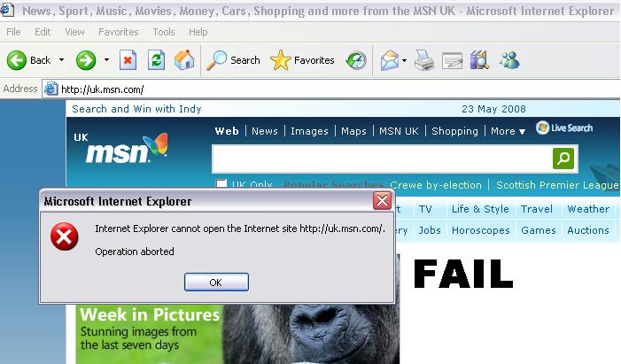Click into the Live Search input box
Image resolution: width=621 pixels, height=364 pixels.
point(382,159)
